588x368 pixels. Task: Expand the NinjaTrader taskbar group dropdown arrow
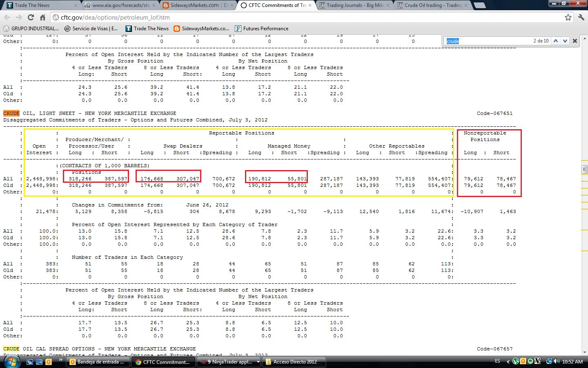click(x=258, y=362)
